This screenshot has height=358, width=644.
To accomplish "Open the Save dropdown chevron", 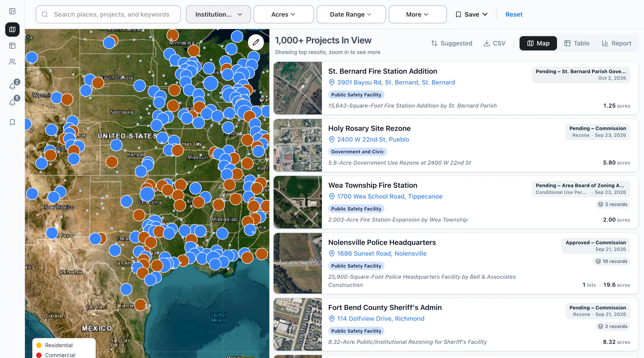I will (485, 14).
